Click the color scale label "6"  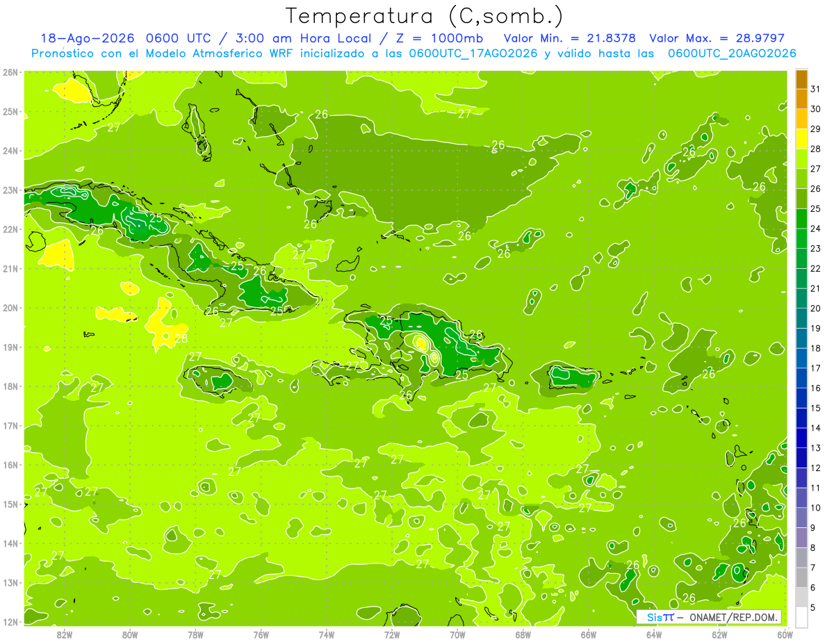(814, 588)
